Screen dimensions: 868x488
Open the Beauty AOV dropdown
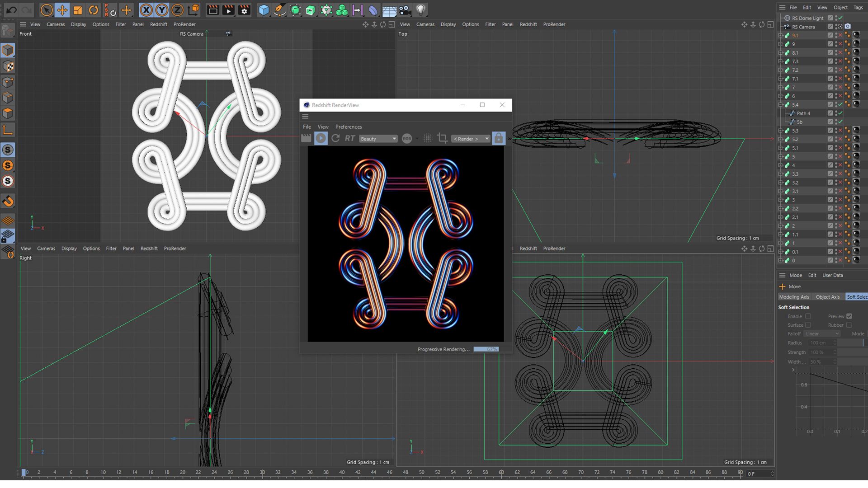[378, 139]
